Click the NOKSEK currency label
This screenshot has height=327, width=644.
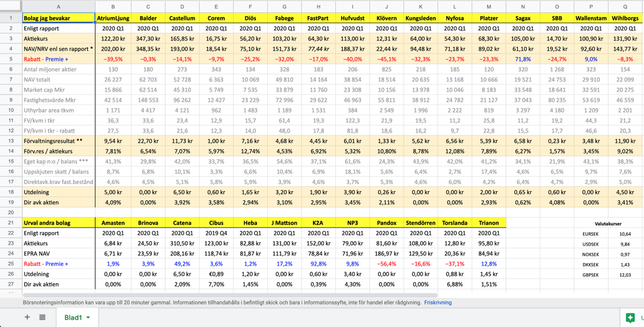(591, 253)
